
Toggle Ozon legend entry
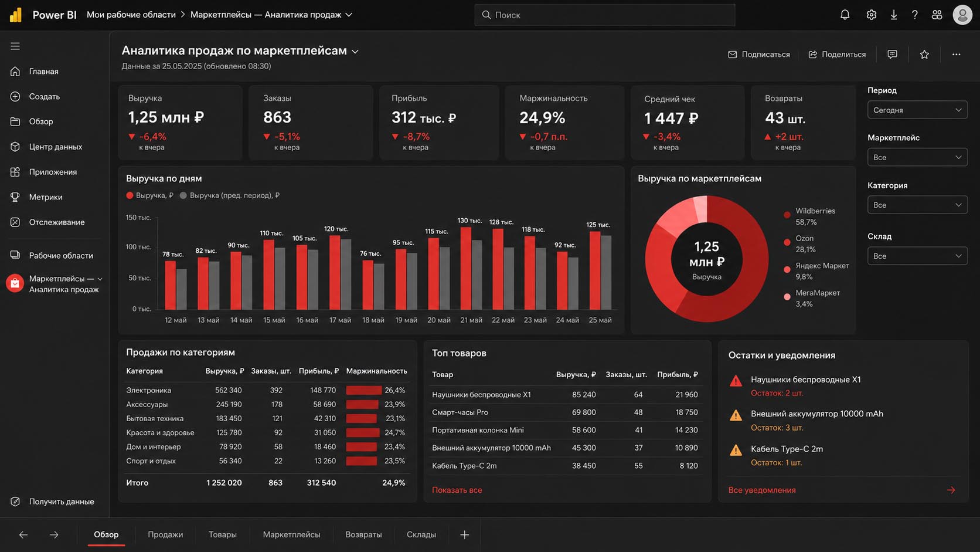tap(799, 243)
